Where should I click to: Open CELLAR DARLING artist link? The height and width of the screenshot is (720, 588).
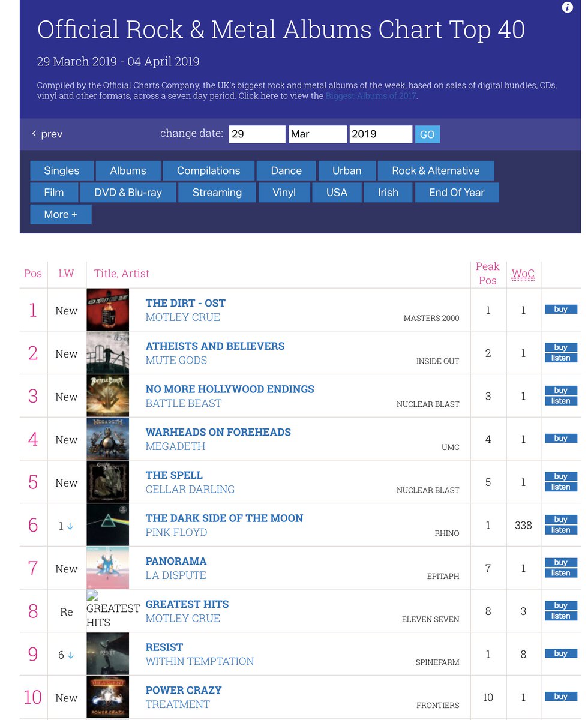pyautogui.click(x=190, y=490)
